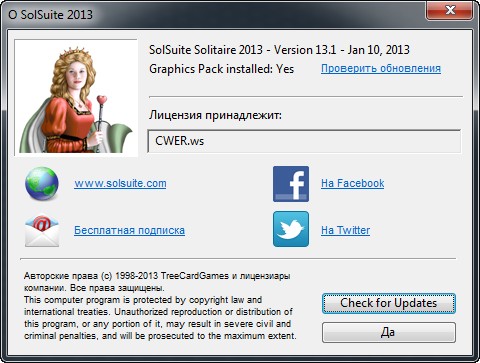Confirm with the Да button
This screenshot has height=363, width=480.
click(389, 332)
